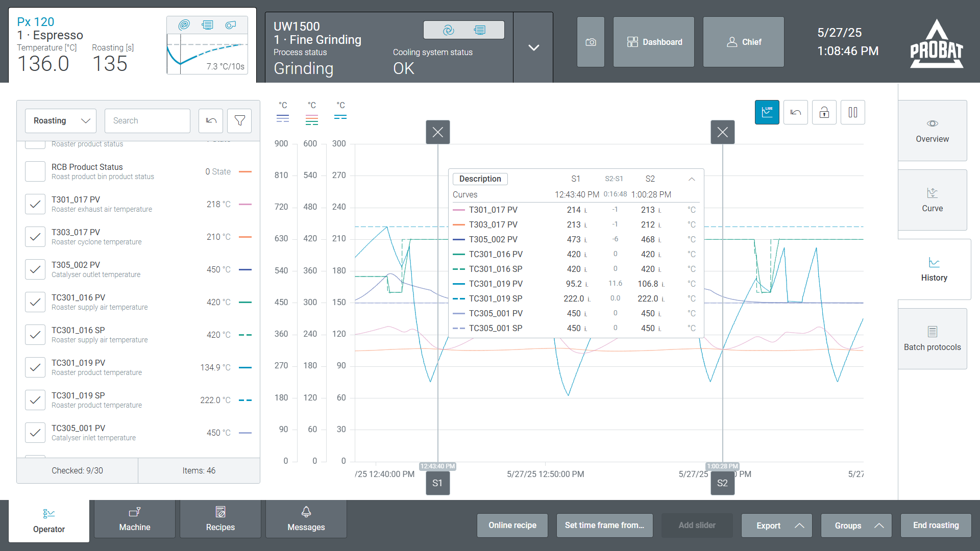This screenshot has width=980, height=551.
Task: Switch to the Machine tab
Action: click(135, 519)
